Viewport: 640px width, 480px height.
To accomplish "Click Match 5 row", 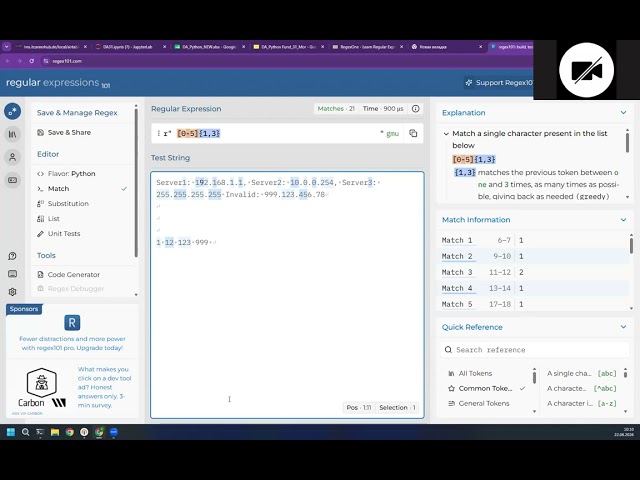I will click(534, 304).
